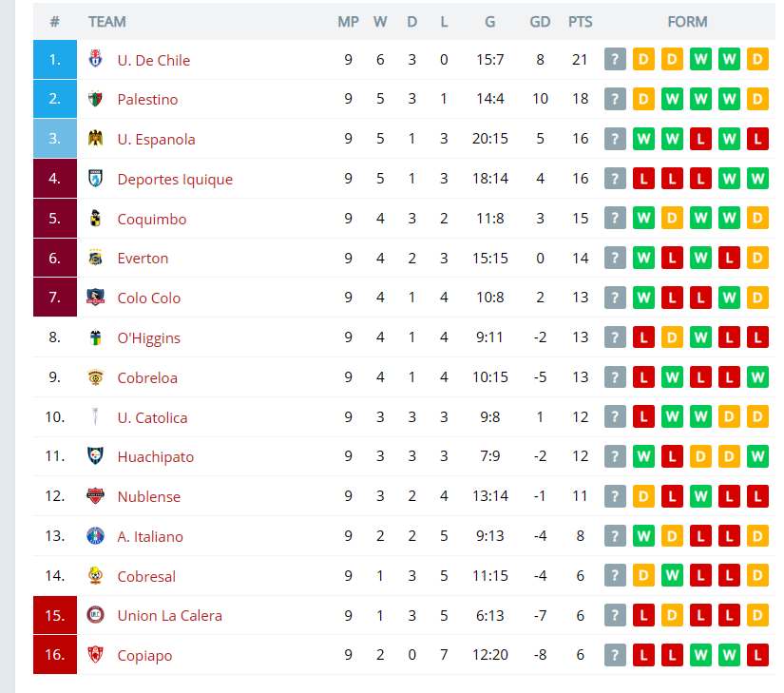784x693 pixels.
Task: Click the Palestino club logo
Action: pos(95,99)
